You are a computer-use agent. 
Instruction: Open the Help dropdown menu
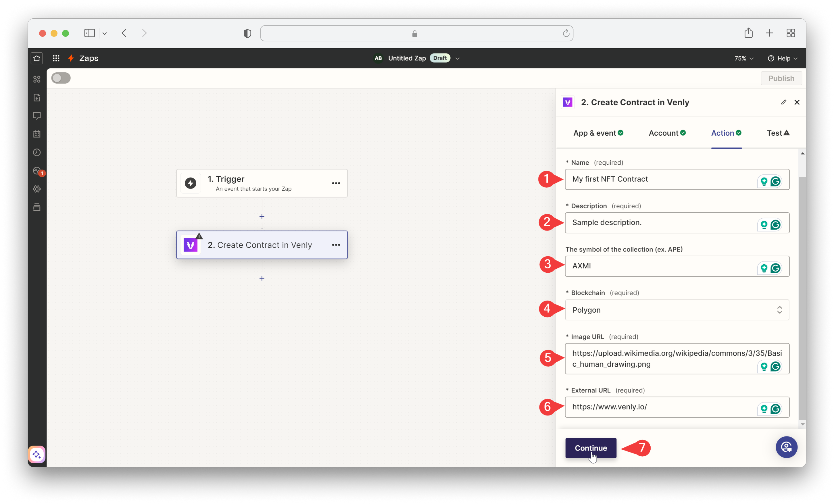click(x=782, y=59)
